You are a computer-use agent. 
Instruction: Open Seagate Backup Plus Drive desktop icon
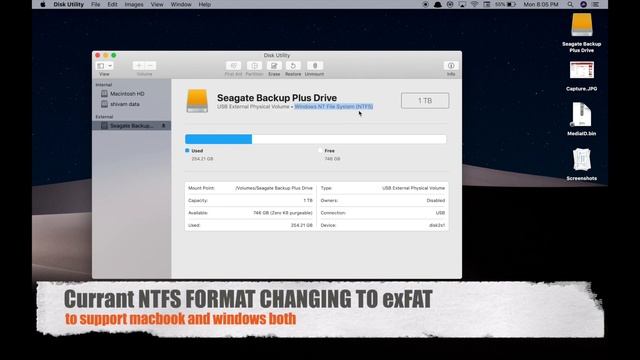click(x=582, y=26)
